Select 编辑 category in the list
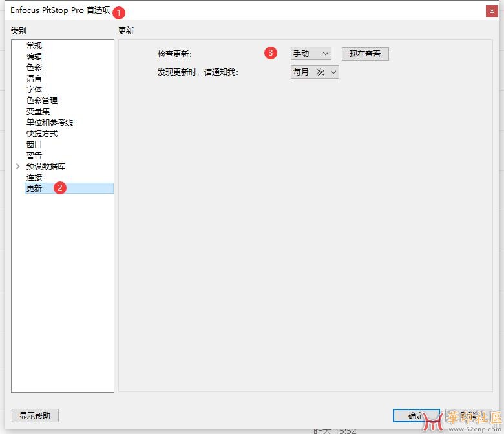Screen dimensions: 504x434 point(34,57)
